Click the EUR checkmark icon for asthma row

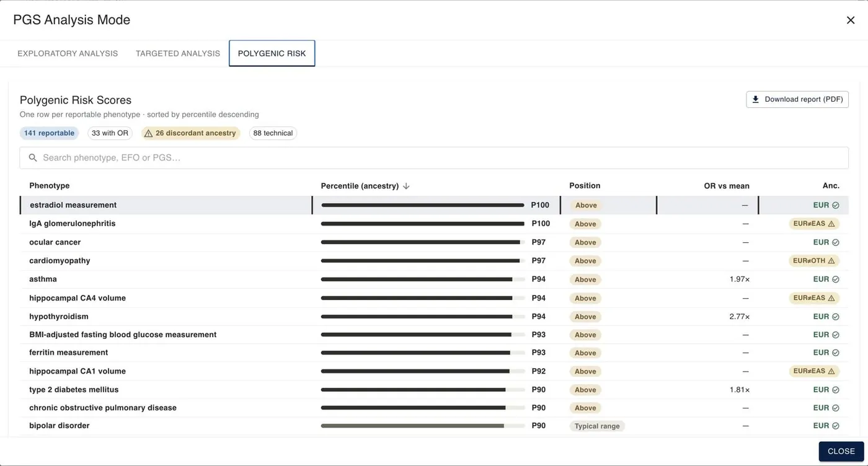click(836, 279)
